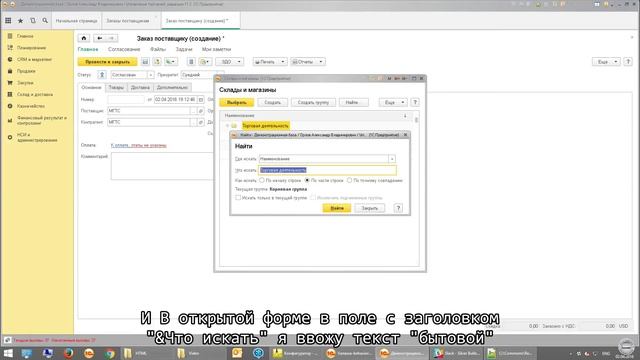
Task: Navigate back with left arrow button
Action: click(99, 38)
